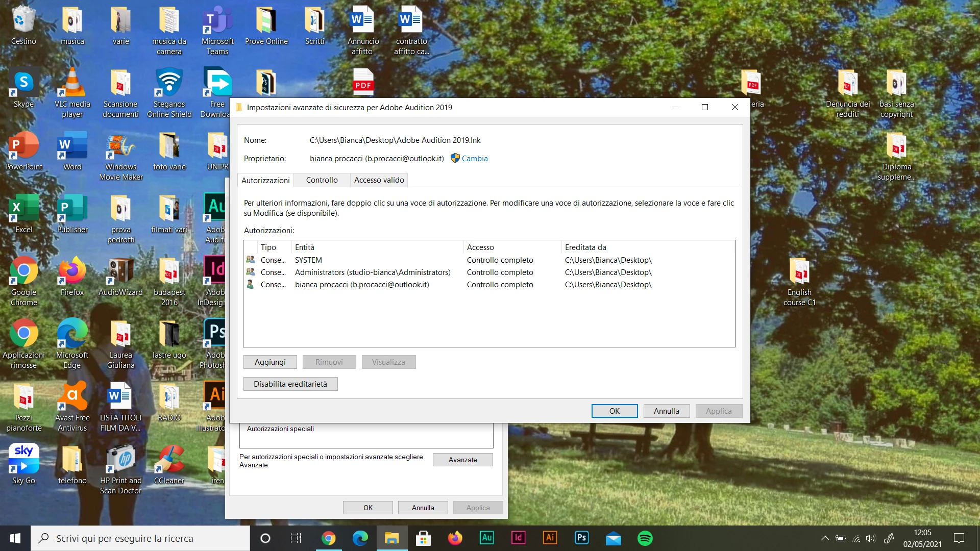The height and width of the screenshot is (551, 980).
Task: Open Adobe Illustrator from taskbar
Action: pos(550,538)
